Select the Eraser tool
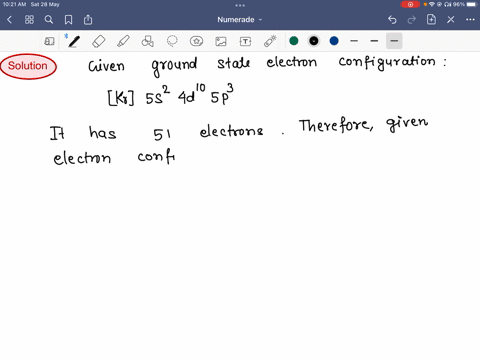 pos(99,41)
